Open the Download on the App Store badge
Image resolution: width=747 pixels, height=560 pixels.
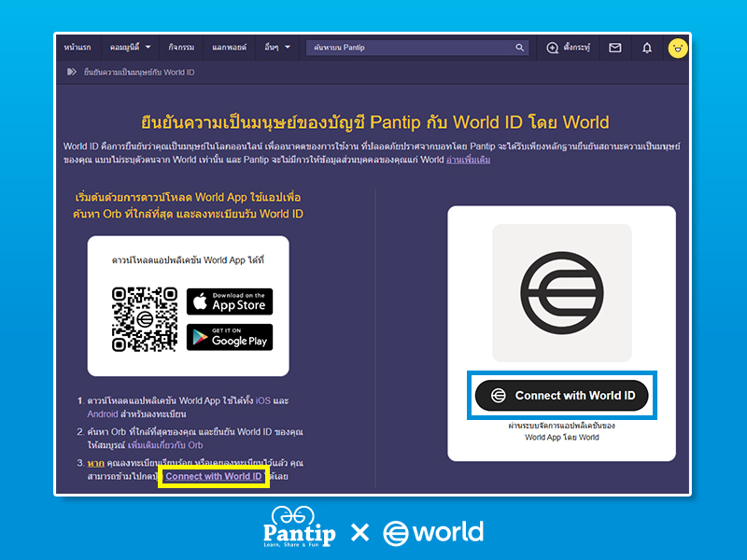[230, 301]
